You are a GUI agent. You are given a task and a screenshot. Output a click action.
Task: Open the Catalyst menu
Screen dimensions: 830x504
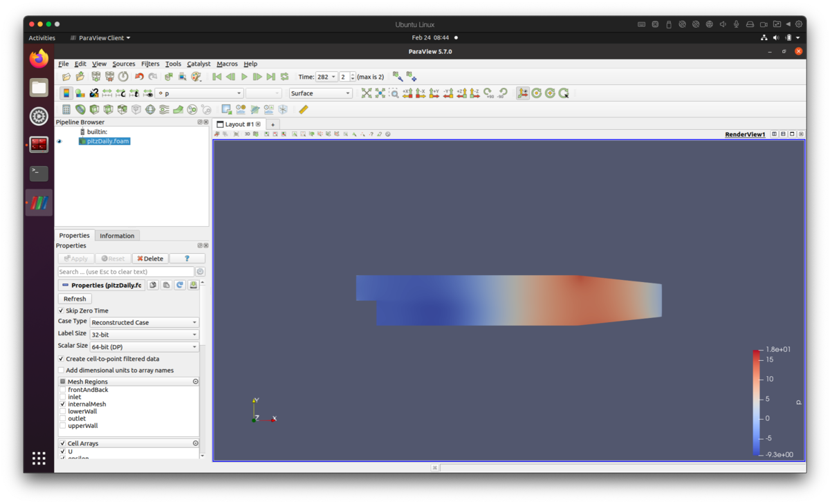pos(199,64)
